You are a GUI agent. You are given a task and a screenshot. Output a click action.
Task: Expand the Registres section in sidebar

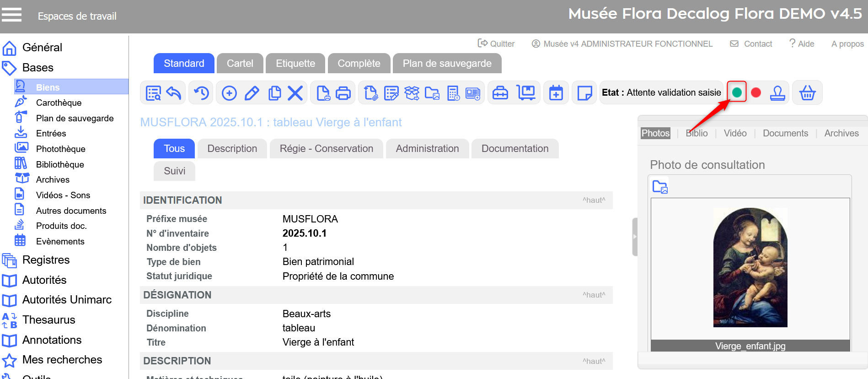click(46, 260)
